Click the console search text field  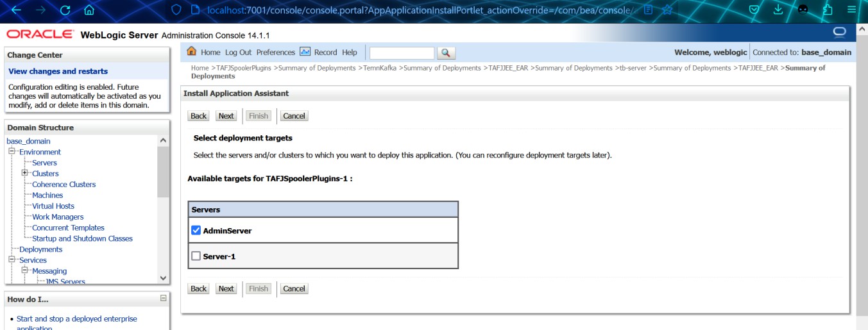(402, 53)
